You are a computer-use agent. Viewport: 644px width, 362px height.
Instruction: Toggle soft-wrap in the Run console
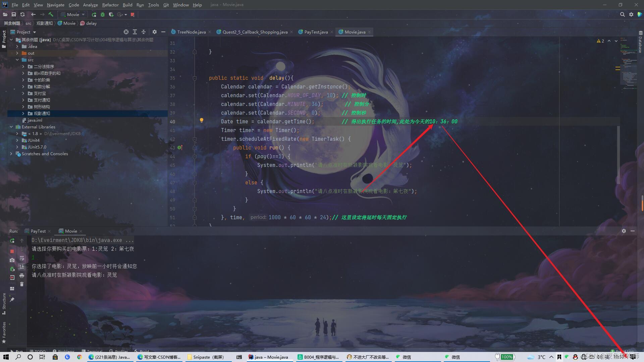tap(22, 258)
